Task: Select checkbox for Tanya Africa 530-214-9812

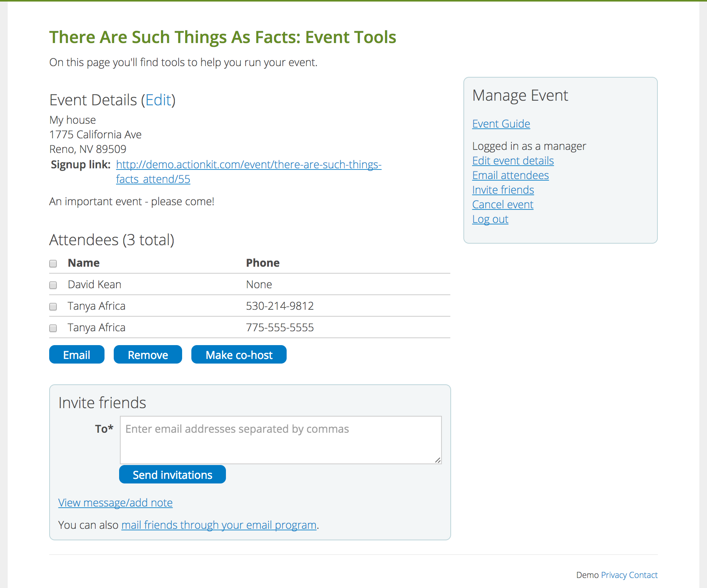Action: pyautogui.click(x=53, y=307)
